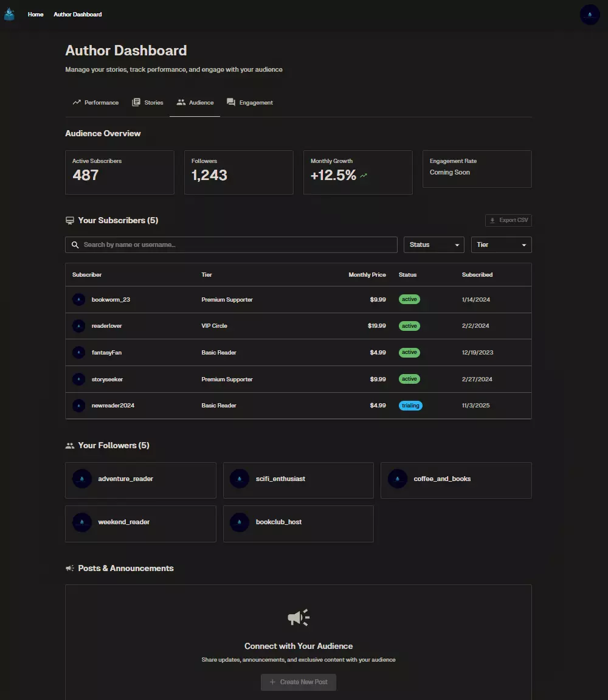This screenshot has height=700, width=608.
Task: Click the Export CSV button
Action: [x=508, y=220]
